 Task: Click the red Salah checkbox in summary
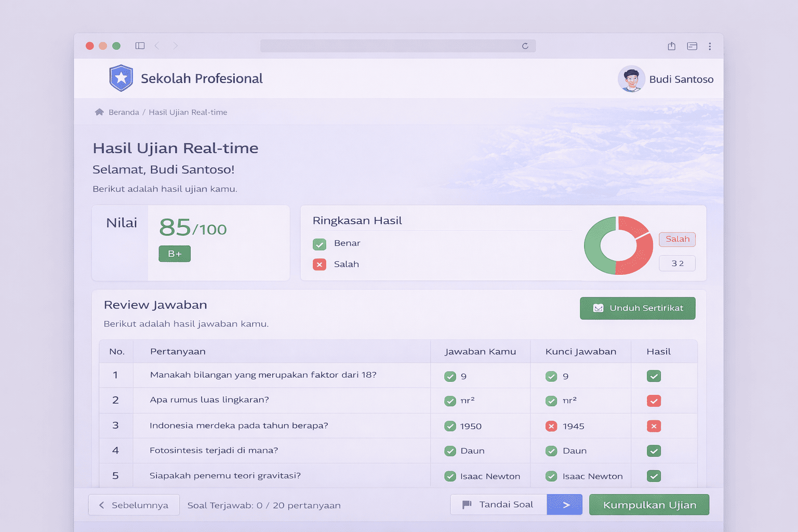(x=320, y=264)
